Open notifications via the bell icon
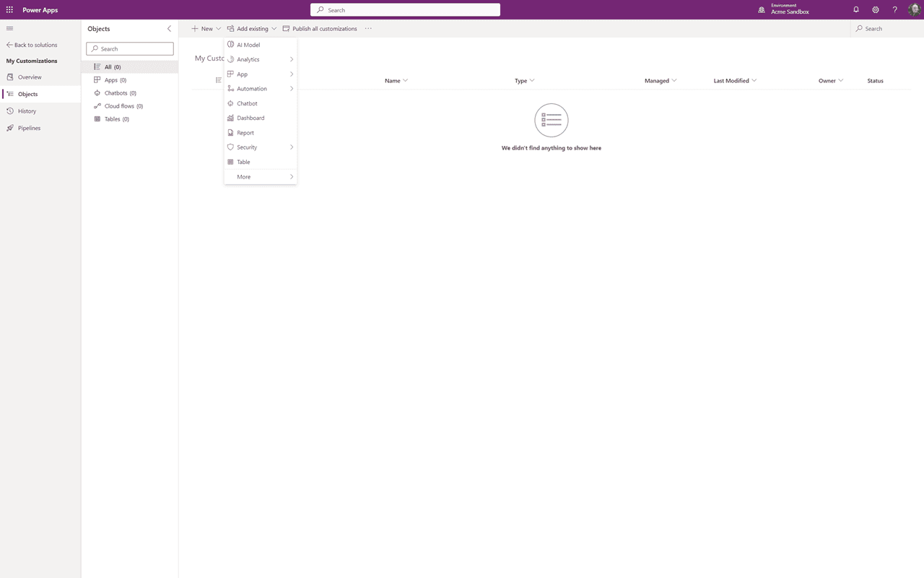The height and width of the screenshot is (578, 924). [x=856, y=9]
